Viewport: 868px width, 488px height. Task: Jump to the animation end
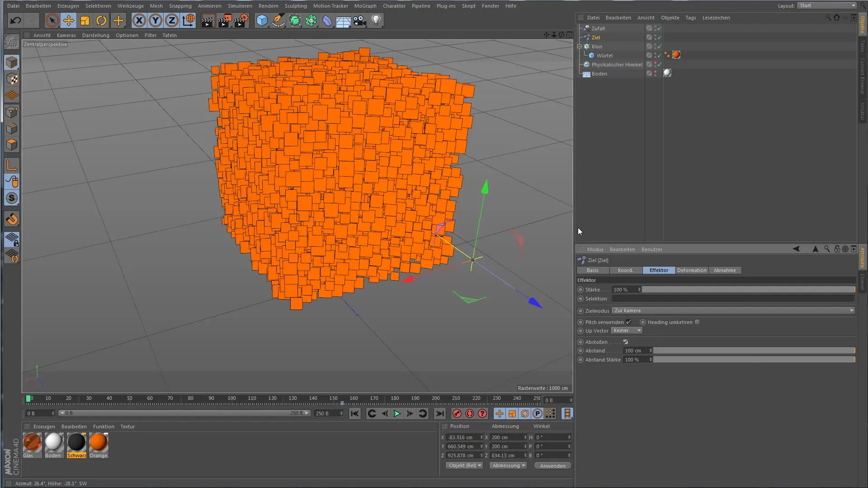click(x=439, y=413)
